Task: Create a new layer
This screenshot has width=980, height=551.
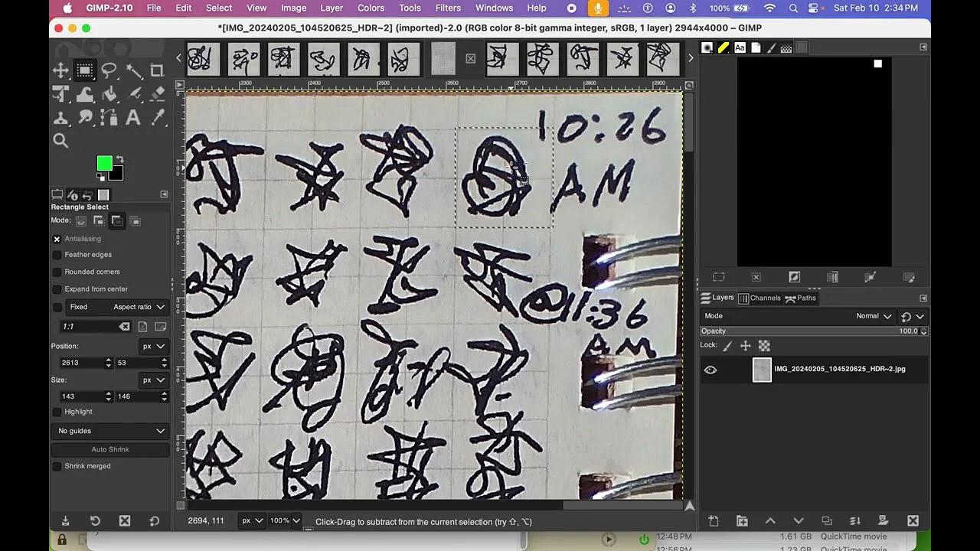Action: pyautogui.click(x=713, y=520)
